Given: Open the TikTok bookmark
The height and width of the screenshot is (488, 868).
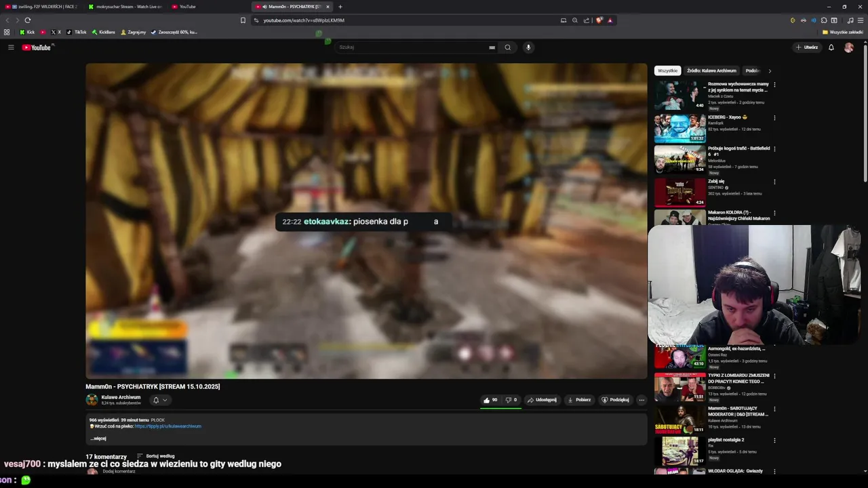Looking at the screenshot, I should pyautogui.click(x=77, y=32).
